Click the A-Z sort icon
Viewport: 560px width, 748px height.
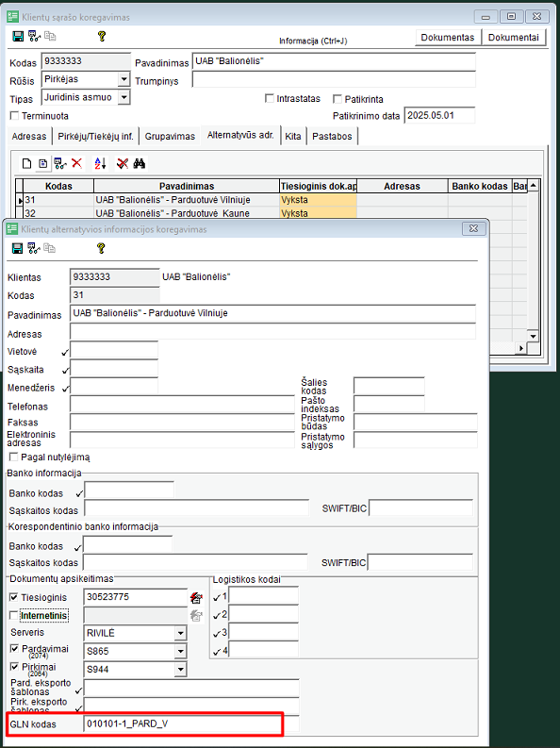coord(100,163)
